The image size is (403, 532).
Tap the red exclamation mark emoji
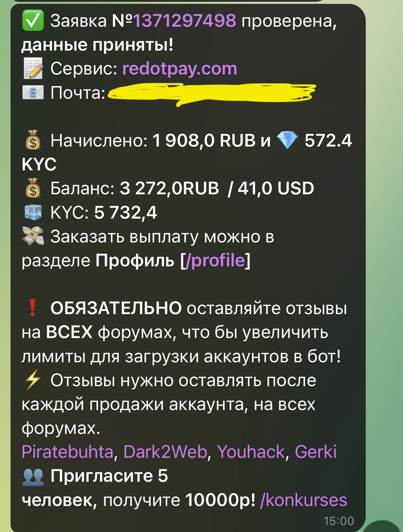point(33,308)
